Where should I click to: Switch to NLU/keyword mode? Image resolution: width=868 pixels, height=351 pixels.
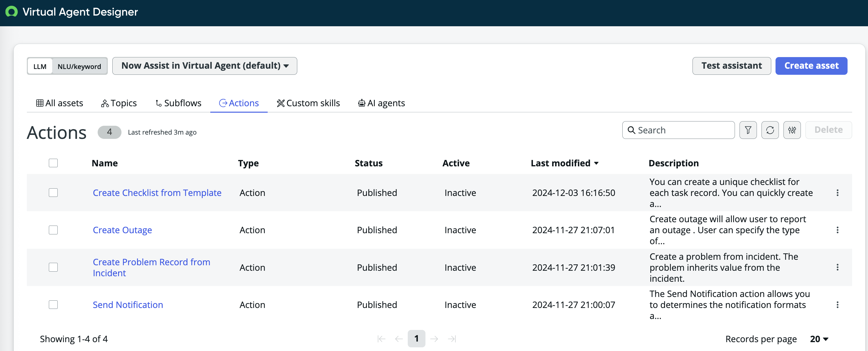[x=79, y=66]
